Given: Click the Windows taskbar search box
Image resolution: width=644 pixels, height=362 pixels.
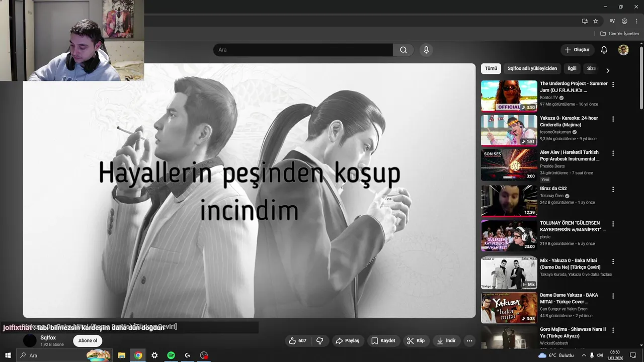Looking at the screenshot, I should tap(64, 355).
